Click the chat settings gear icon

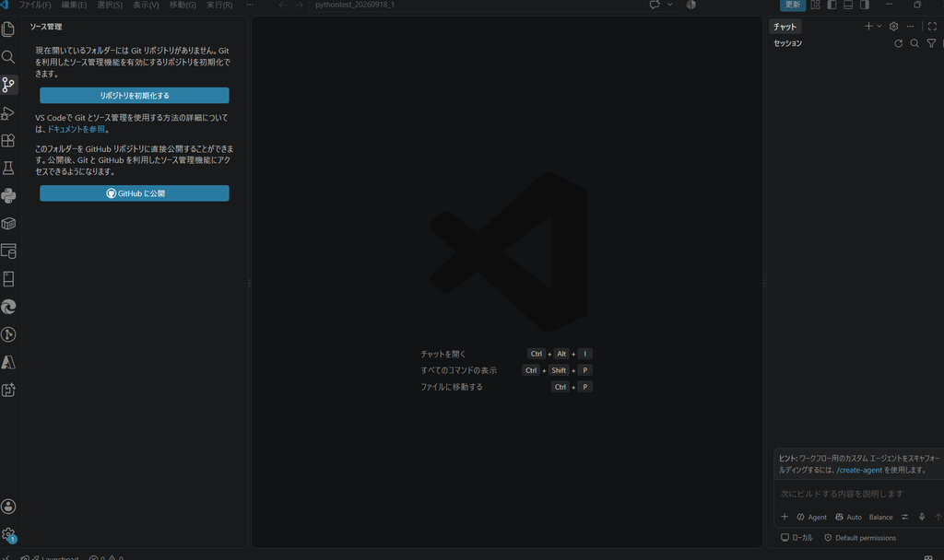(893, 27)
